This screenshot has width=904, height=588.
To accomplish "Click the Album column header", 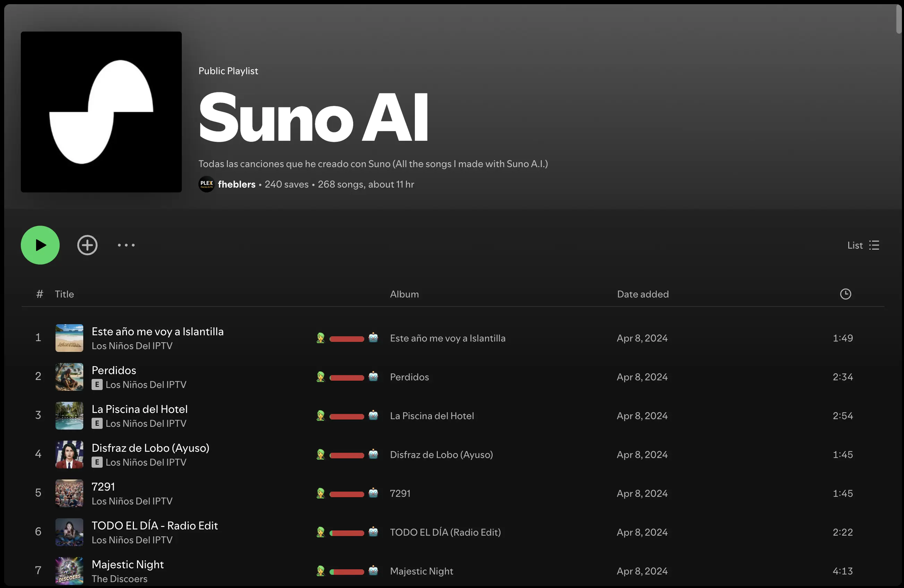I will pos(404,294).
